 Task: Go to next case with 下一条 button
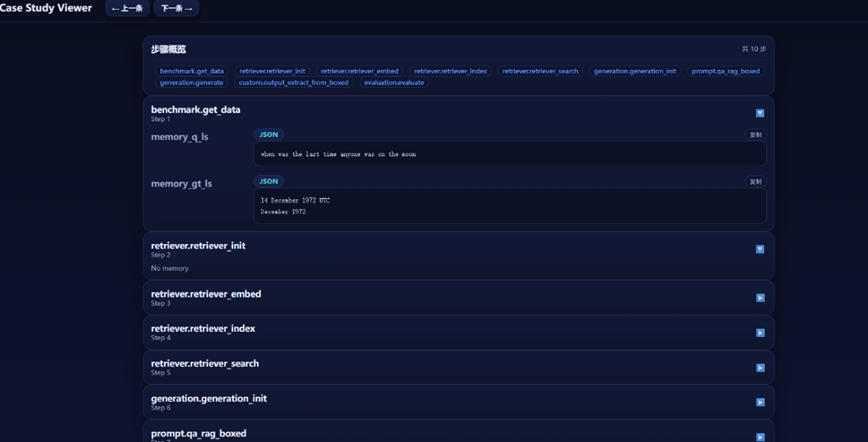(x=176, y=8)
